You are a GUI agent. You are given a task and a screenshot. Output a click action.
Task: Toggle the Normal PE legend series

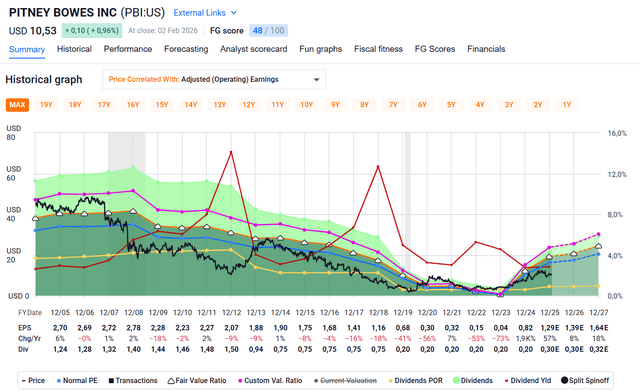coord(77,381)
